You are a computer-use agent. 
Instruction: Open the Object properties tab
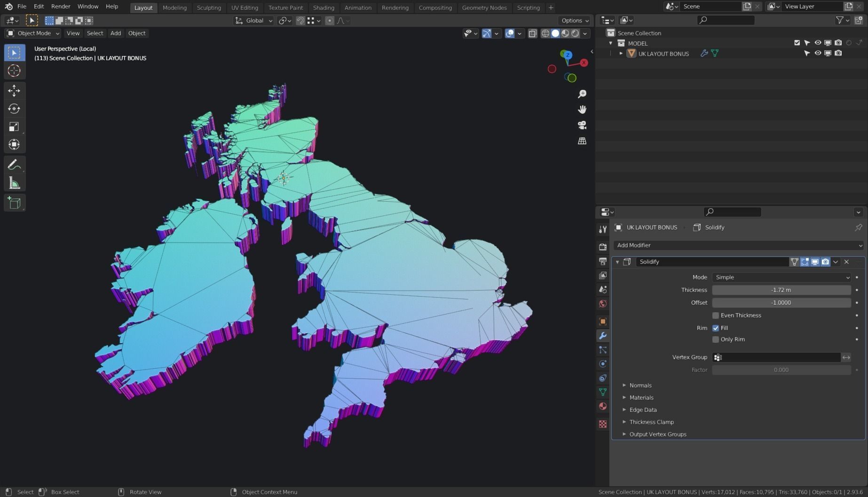point(603,322)
